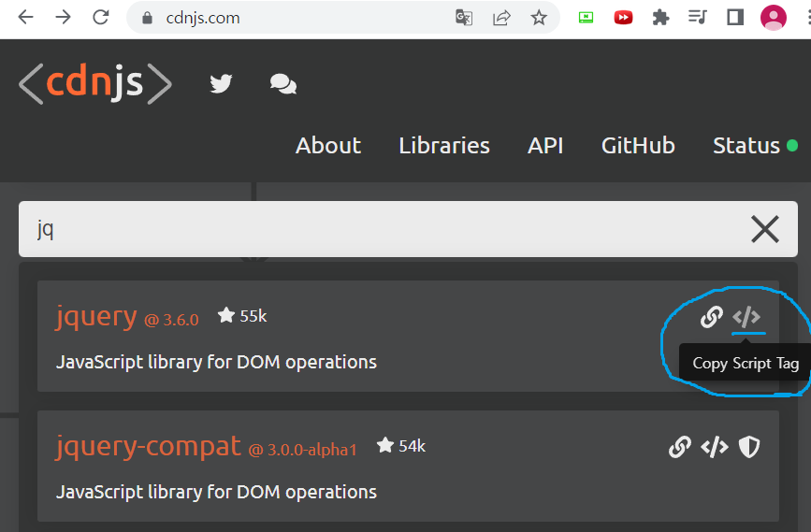The height and width of the screenshot is (532, 811).
Task: Copy the jquery-compat SRI shield icon
Action: (749, 447)
